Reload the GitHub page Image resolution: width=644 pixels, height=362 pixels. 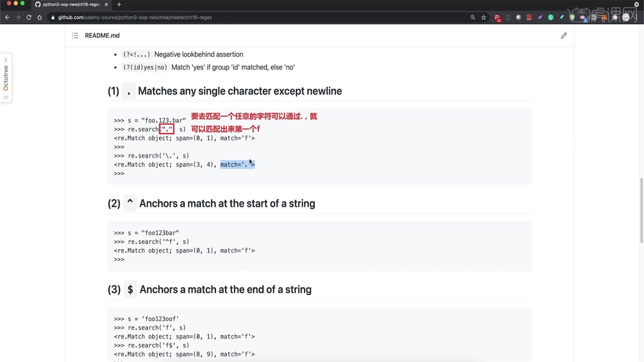(x=29, y=17)
